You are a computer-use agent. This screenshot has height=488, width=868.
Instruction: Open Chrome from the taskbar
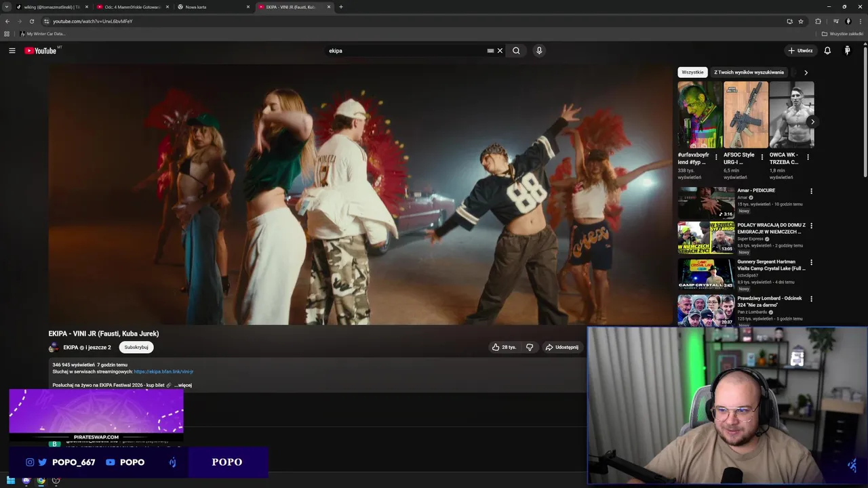pos(41,481)
